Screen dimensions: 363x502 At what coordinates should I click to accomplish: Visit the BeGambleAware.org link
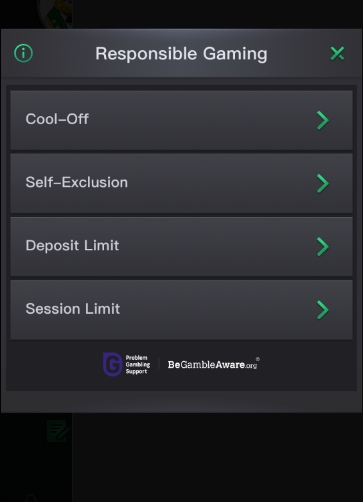[212, 365]
